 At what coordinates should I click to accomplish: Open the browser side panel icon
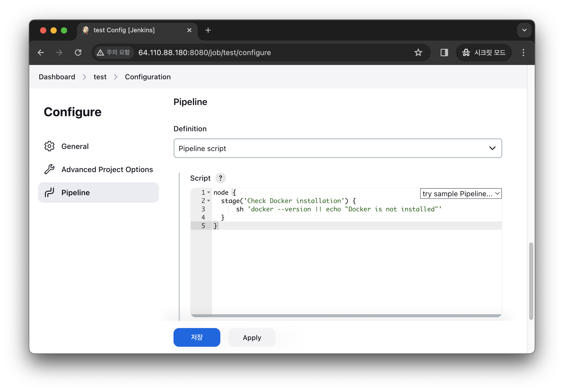pyautogui.click(x=444, y=53)
